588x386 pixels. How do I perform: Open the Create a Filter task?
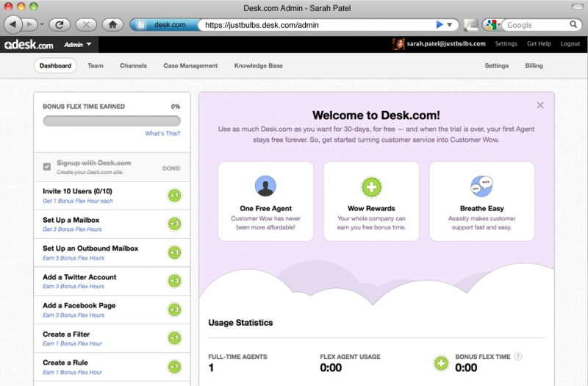point(112,338)
